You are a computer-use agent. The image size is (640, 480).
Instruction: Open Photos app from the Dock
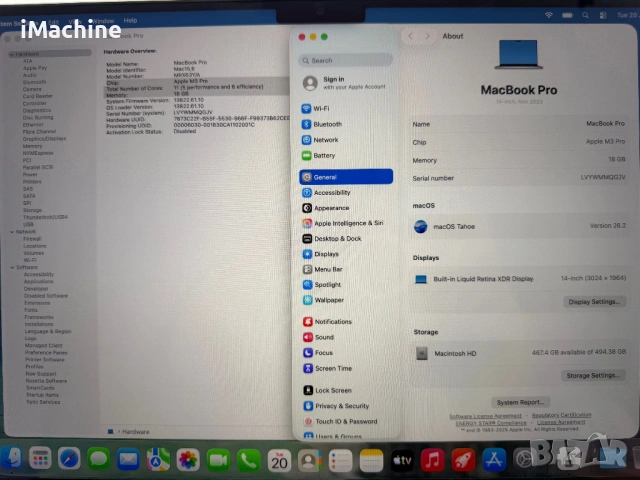[x=188, y=460]
